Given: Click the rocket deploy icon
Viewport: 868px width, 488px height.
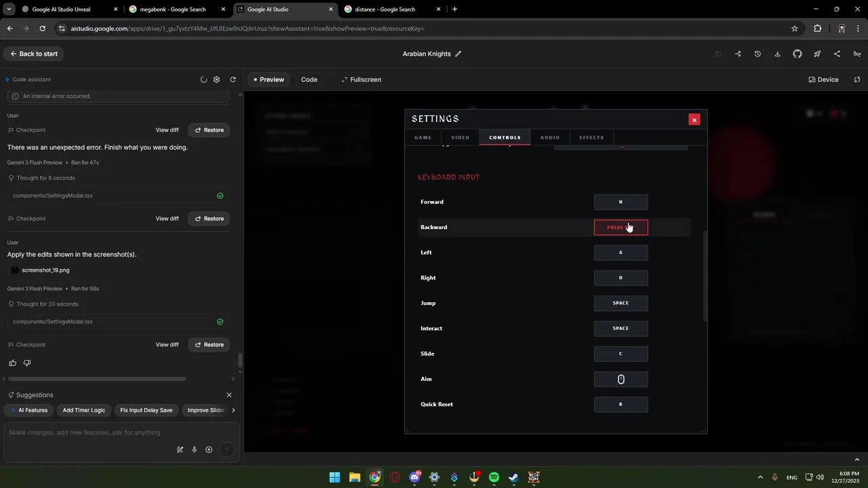Looking at the screenshot, I should click(817, 54).
